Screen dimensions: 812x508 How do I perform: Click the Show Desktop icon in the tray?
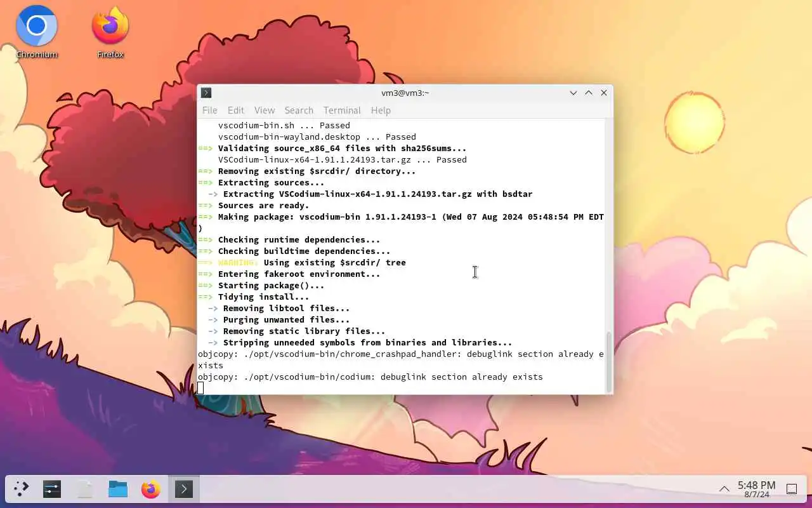coord(792,489)
